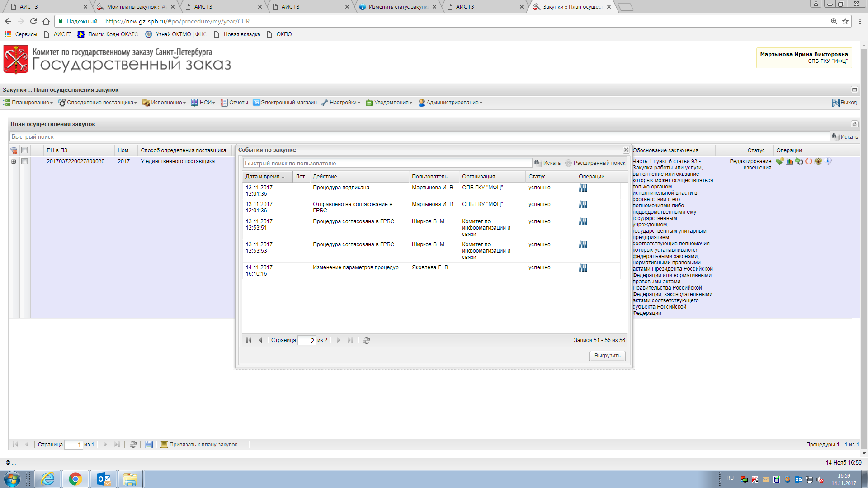
Task: Open Электронный магазин menu item
Action: coord(285,103)
